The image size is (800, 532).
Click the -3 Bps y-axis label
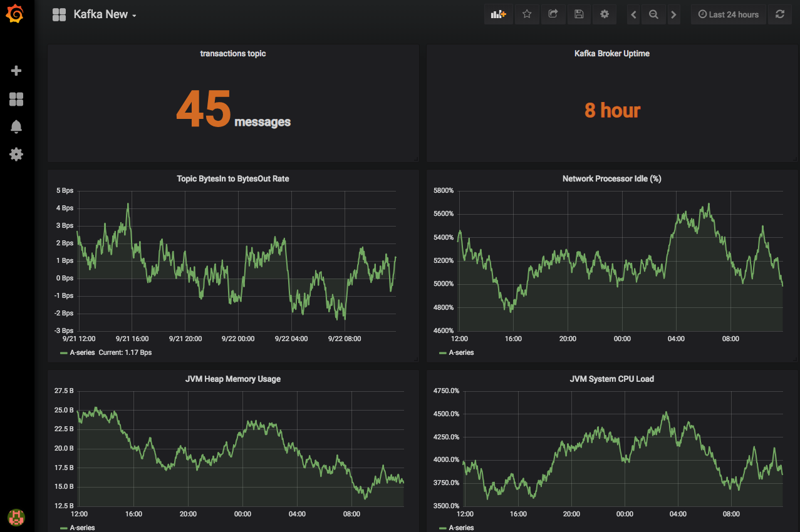click(64, 331)
